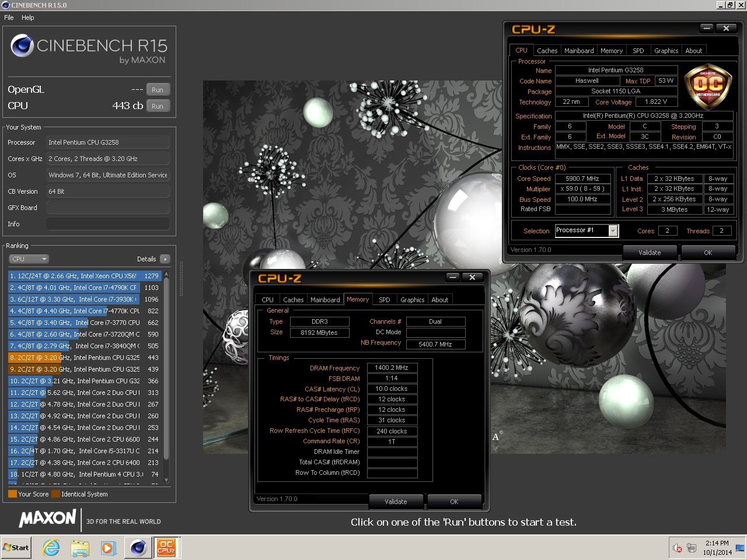
Task: Open Caches tab in lower CPU-Z window
Action: 293,300
